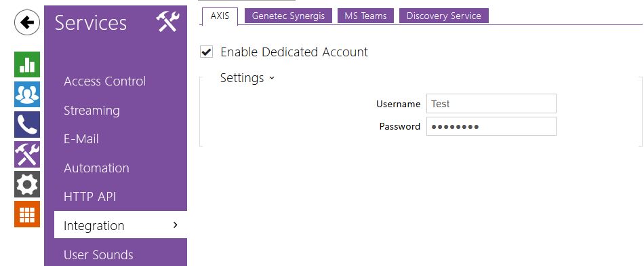Click the Username field containing Test
The width and height of the screenshot is (644, 266).
click(x=491, y=104)
